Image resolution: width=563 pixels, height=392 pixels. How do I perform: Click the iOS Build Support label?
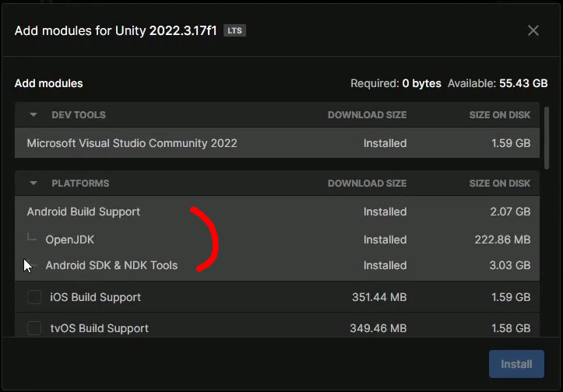95,297
